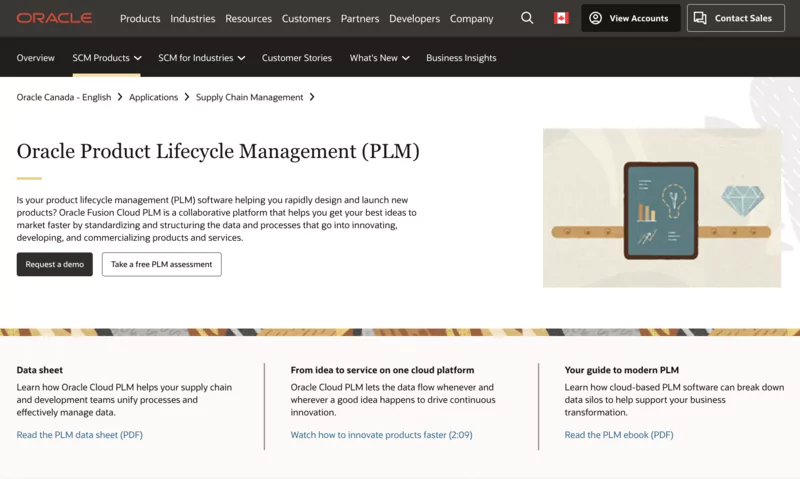Click the Oracle Canada - English breadcrumb

[x=64, y=97]
